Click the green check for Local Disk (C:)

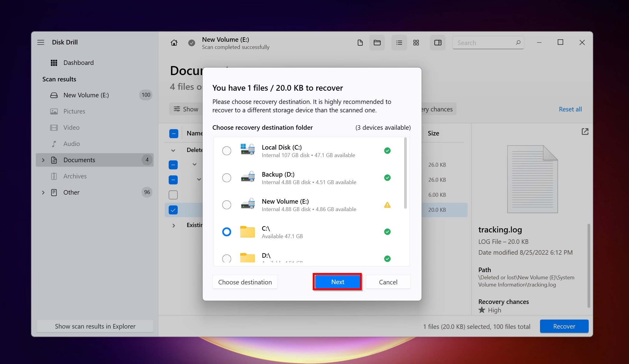point(387,151)
